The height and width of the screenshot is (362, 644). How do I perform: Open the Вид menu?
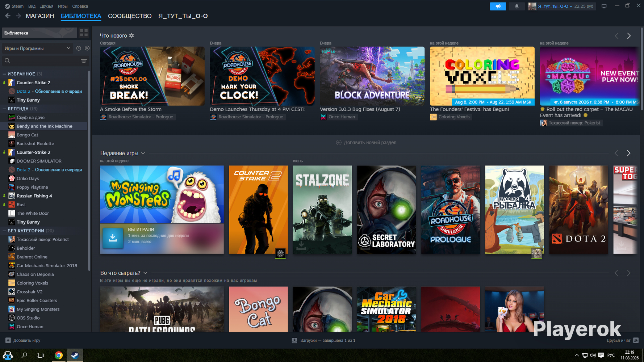32,6
